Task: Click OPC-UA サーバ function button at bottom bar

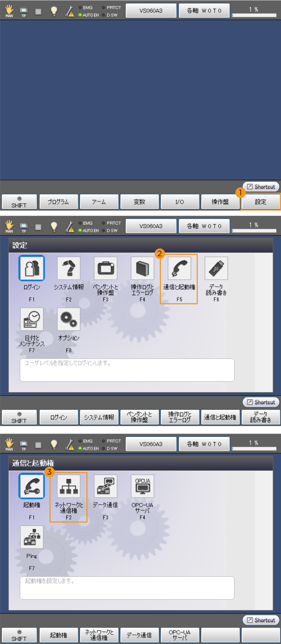Action: (180, 635)
